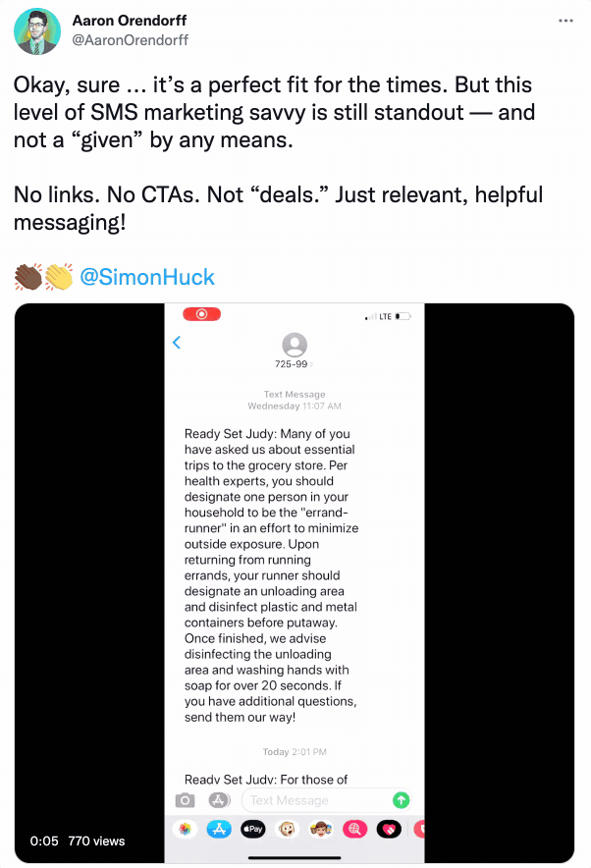Tap the red screen recording indicator
This screenshot has height=868, width=591.
201,314
